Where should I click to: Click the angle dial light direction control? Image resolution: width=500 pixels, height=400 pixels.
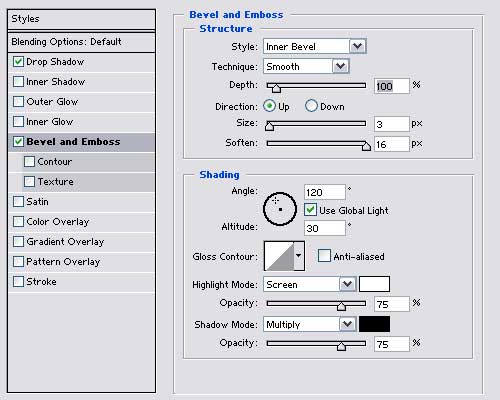point(280,209)
